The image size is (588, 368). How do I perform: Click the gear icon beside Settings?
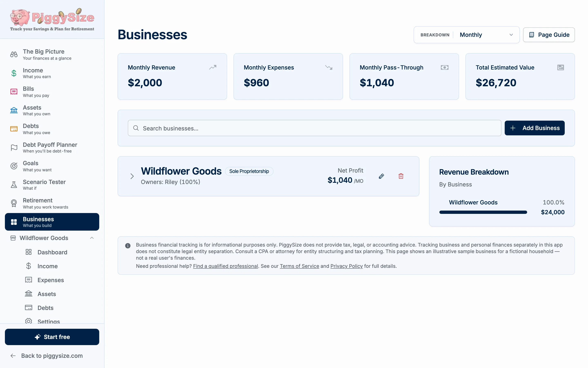(28, 321)
